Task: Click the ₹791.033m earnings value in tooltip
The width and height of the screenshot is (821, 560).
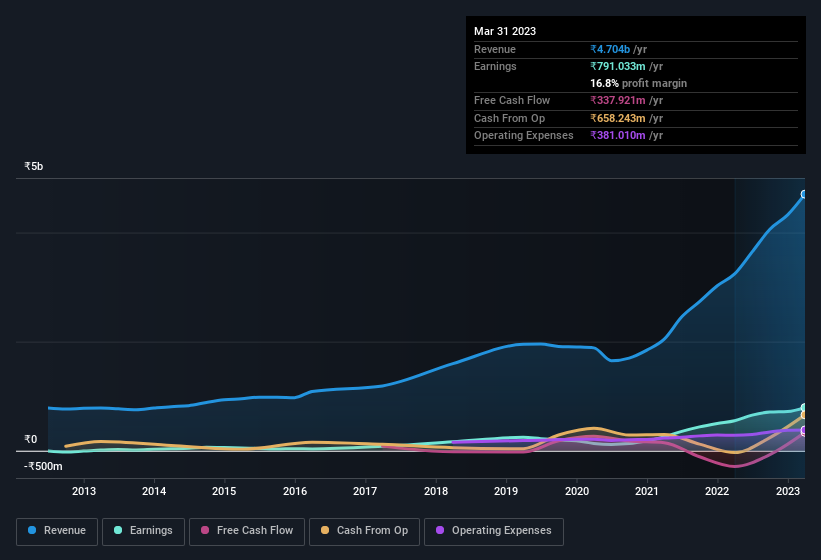Action: coord(618,66)
